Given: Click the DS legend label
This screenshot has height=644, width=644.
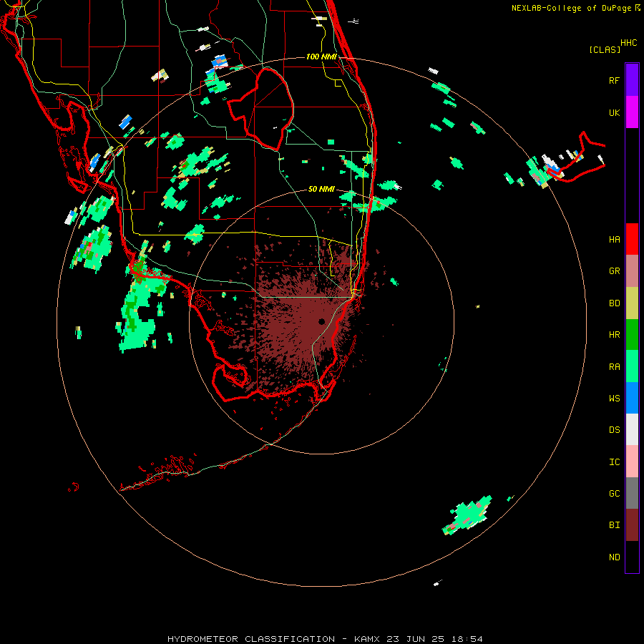Looking at the screenshot, I should [x=614, y=429].
